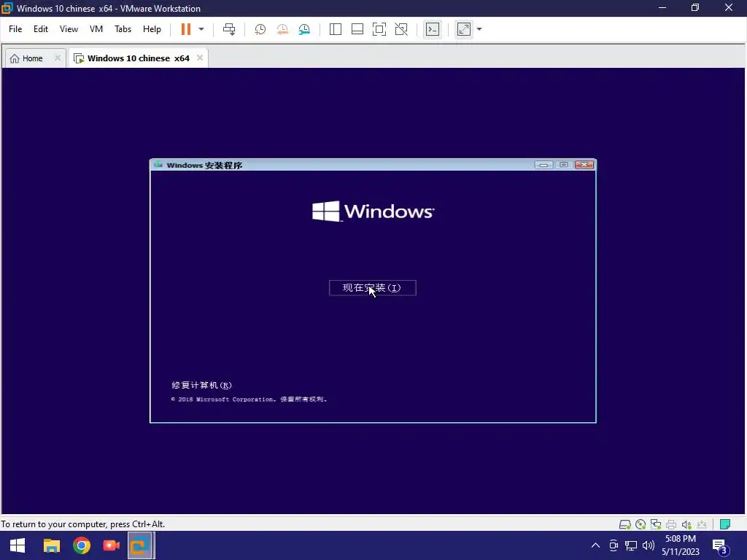
Task: Open the Help menu
Action: click(x=152, y=29)
